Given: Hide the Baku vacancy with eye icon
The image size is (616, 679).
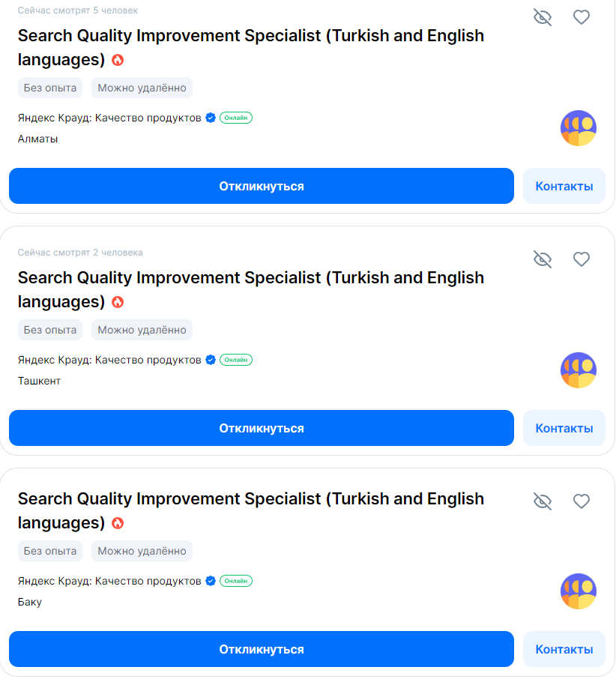Looking at the screenshot, I should (543, 501).
